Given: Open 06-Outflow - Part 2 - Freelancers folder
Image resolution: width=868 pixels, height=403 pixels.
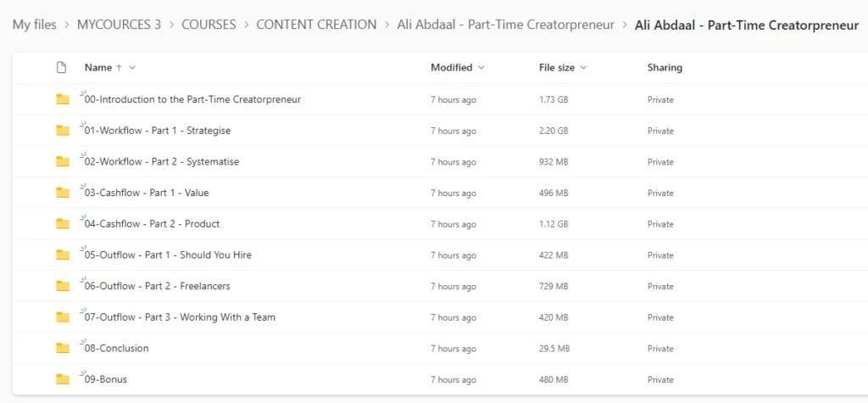Looking at the screenshot, I should [x=158, y=286].
